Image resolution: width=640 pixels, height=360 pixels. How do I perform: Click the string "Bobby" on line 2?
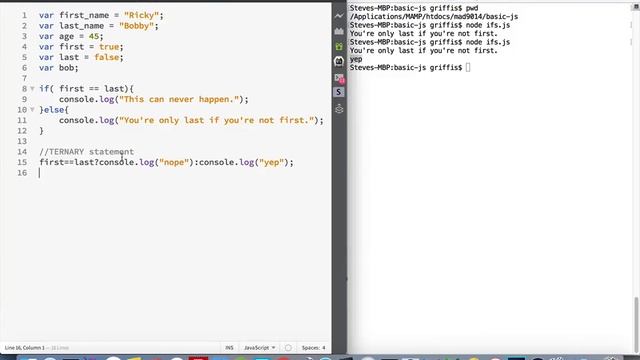click(136, 26)
